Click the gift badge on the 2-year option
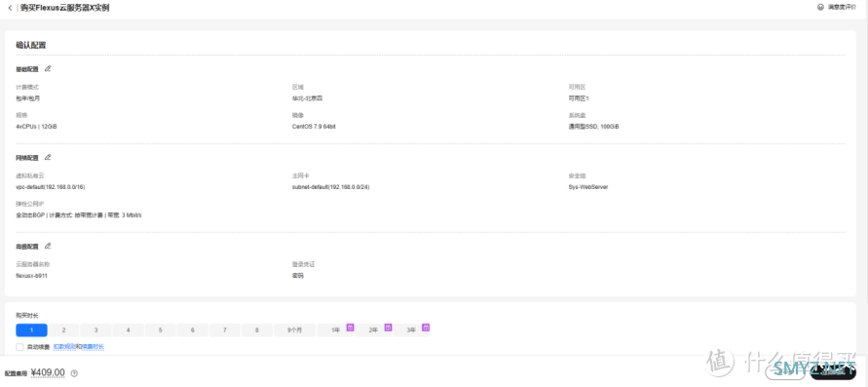 tap(388, 328)
